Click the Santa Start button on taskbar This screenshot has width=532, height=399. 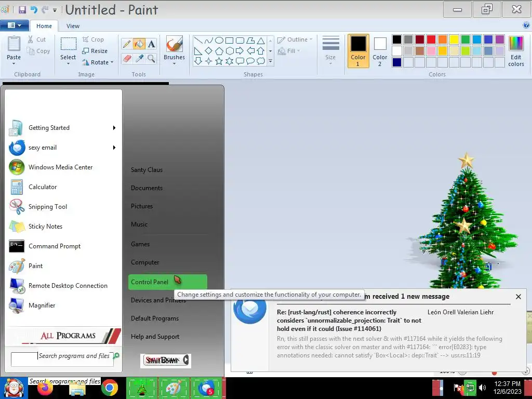pyautogui.click(x=14, y=388)
